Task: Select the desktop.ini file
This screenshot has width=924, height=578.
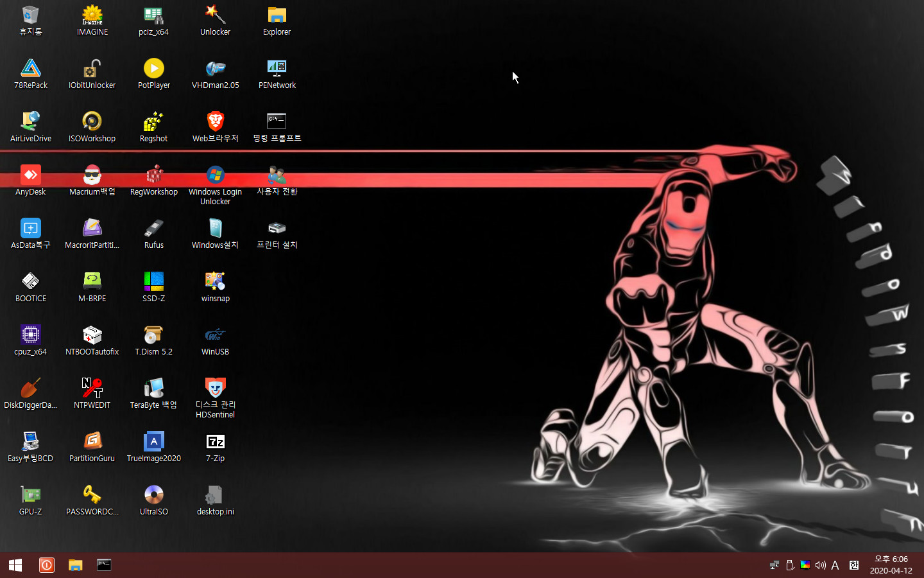Action: click(216, 500)
